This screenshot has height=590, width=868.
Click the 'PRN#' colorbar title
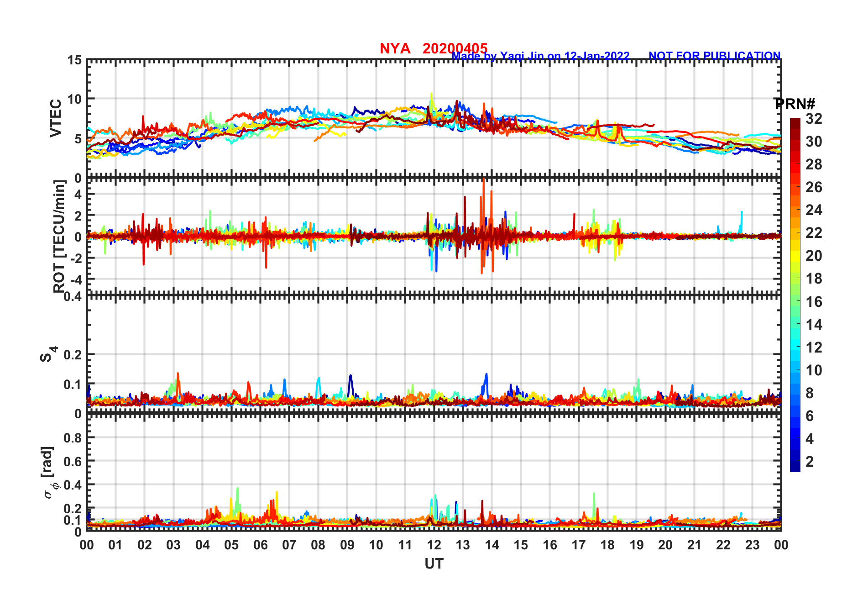(795, 104)
